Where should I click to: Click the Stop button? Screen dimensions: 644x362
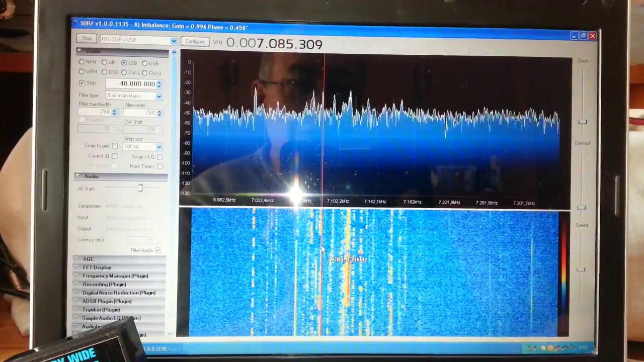pos(87,39)
